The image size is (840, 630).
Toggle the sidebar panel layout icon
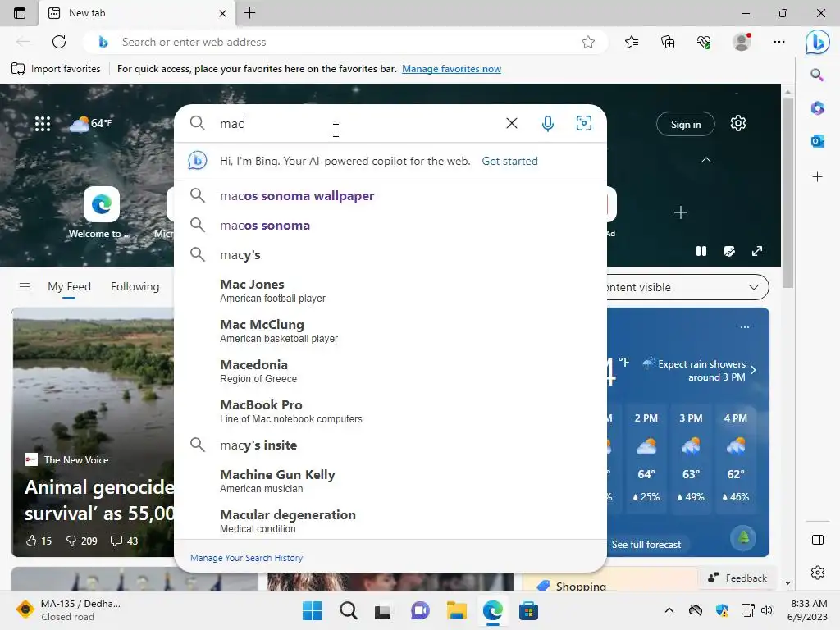pos(818,540)
